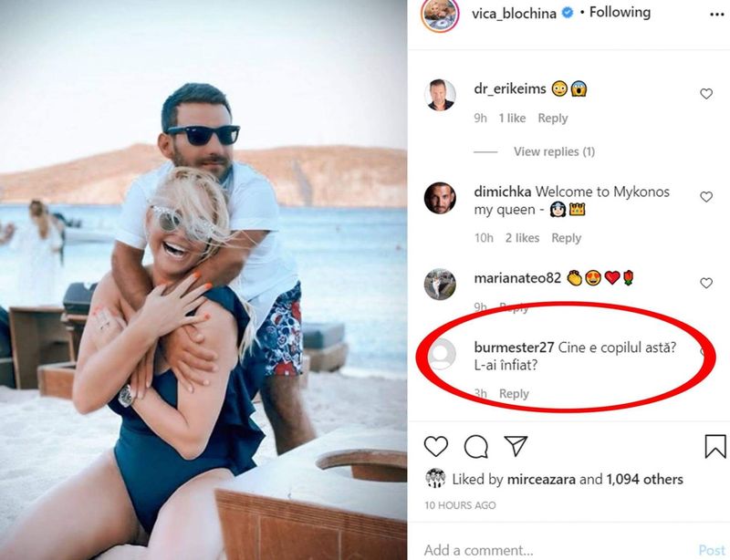Like dimichka's Mykonos comment heart
The width and height of the screenshot is (730, 560).
(x=706, y=197)
